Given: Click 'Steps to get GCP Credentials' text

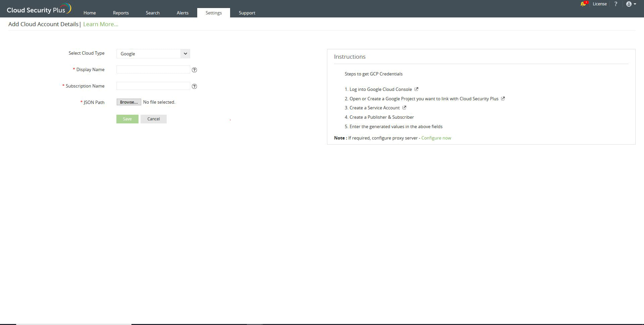Looking at the screenshot, I should point(374,74).
